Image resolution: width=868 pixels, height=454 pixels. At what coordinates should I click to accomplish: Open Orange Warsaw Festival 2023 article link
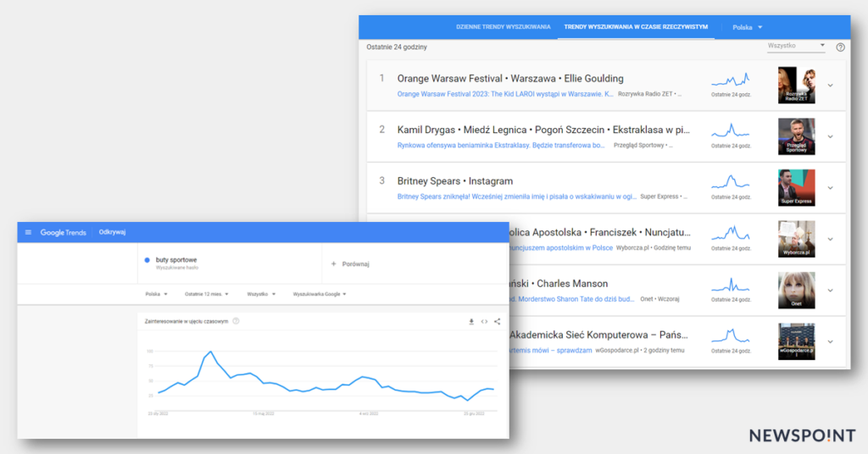click(x=505, y=94)
